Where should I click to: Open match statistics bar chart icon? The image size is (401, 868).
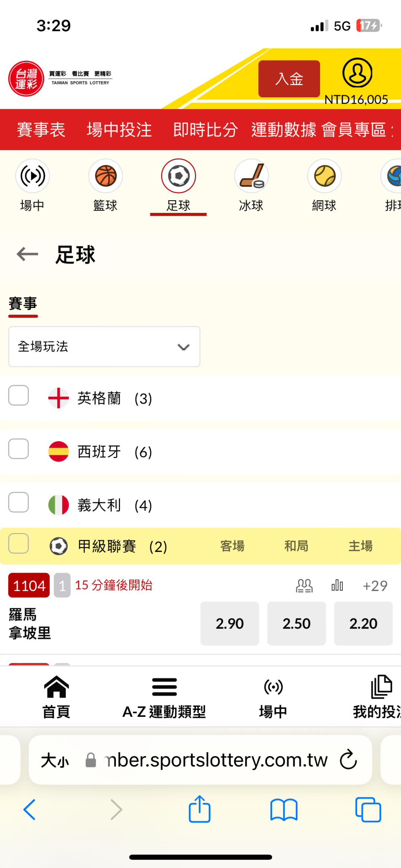[x=337, y=586]
